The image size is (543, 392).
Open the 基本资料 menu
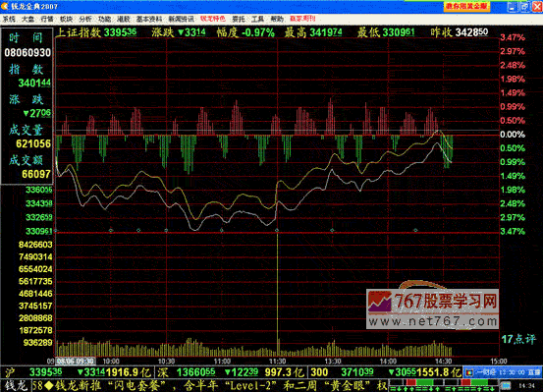(149, 19)
